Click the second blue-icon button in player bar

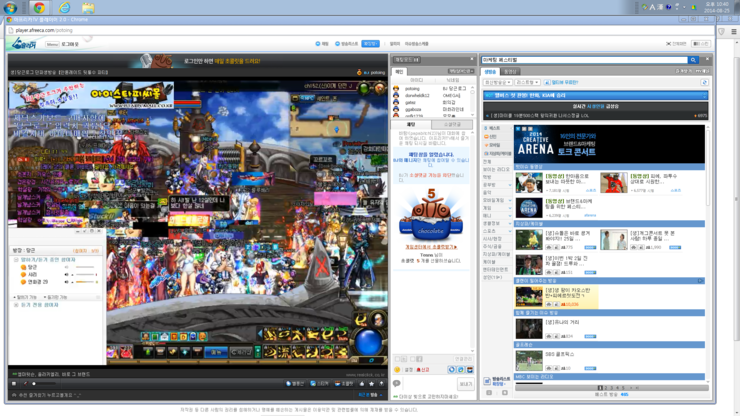pyautogui.click(x=320, y=384)
